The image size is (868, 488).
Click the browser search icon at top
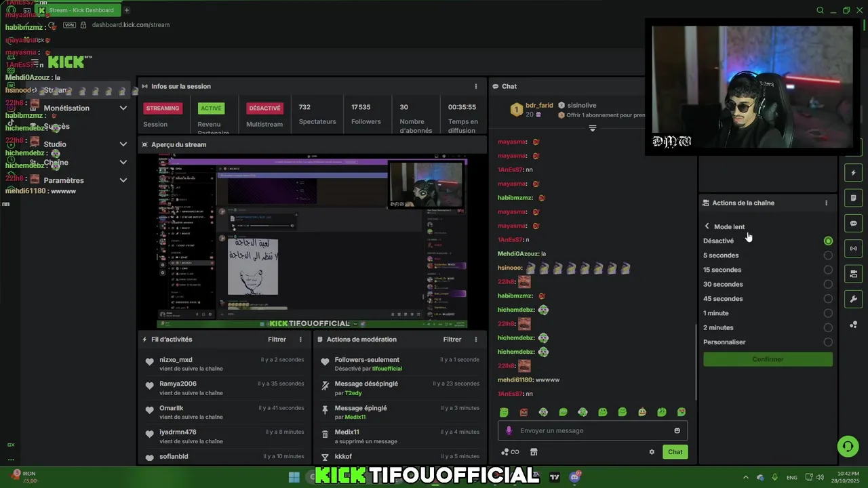(x=820, y=10)
